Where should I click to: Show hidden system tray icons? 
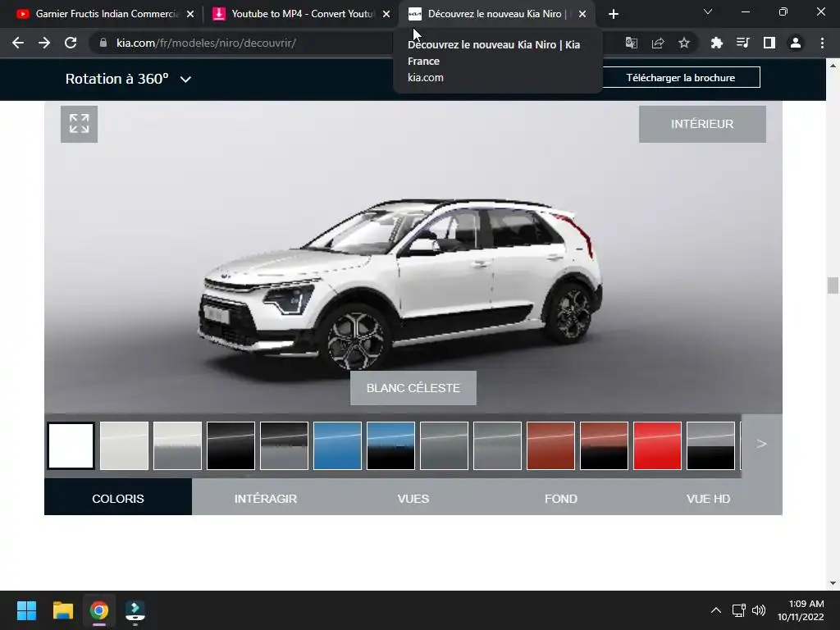click(715, 610)
